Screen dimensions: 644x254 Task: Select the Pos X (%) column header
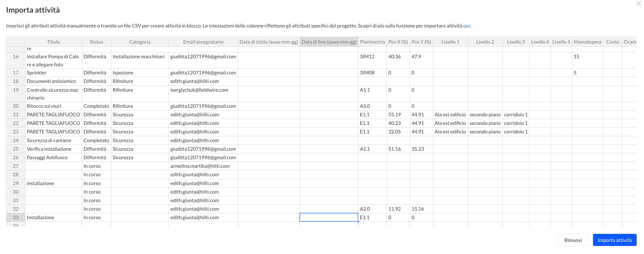(x=398, y=42)
